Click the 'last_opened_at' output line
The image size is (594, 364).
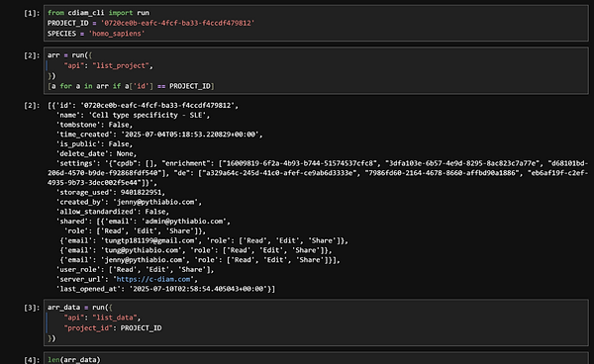coord(165,289)
